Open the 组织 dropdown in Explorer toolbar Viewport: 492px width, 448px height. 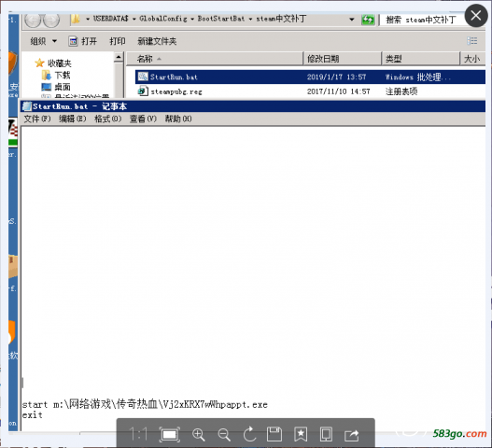[43, 41]
